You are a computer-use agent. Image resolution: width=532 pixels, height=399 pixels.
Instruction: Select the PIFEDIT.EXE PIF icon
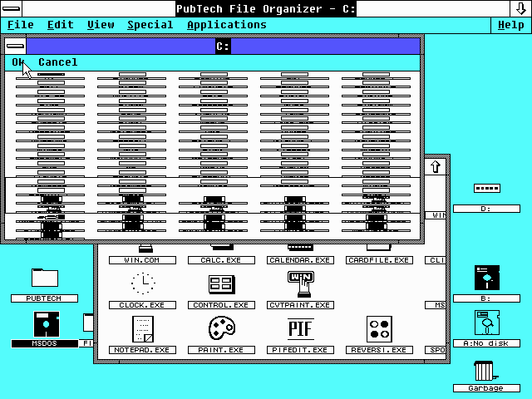tap(301, 329)
